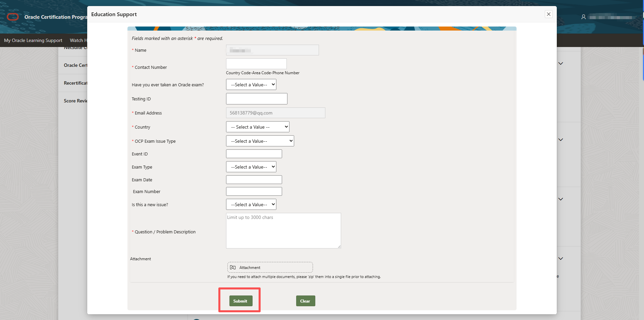This screenshot has width=644, height=320.
Task: Open the OCP Exam Issue Type dropdown
Action: tap(260, 141)
